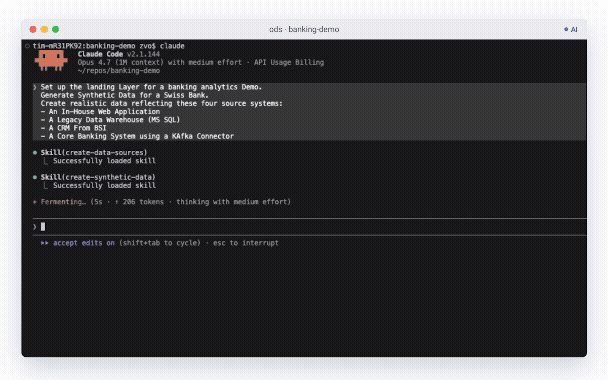Screen dimensions: 608x380
Task: Click the 'Set up the landing Layer' line
Action: pos(151,87)
